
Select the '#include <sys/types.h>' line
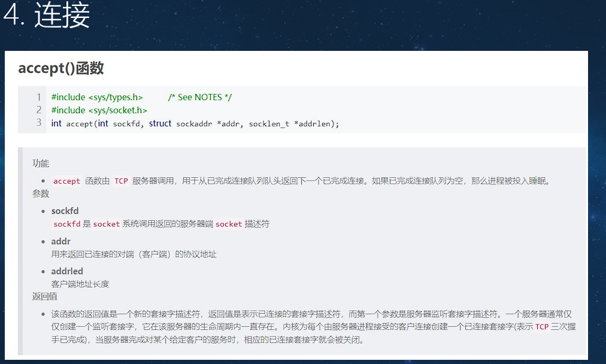[97, 97]
